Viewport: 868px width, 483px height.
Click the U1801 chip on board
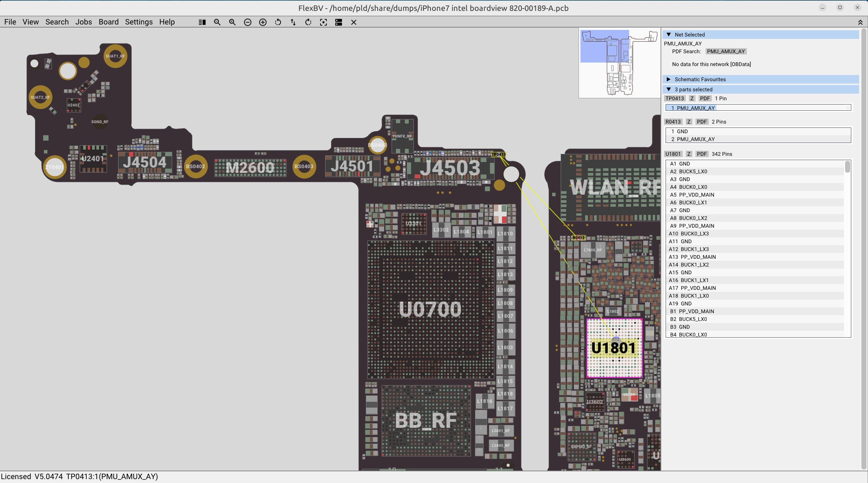tap(614, 348)
